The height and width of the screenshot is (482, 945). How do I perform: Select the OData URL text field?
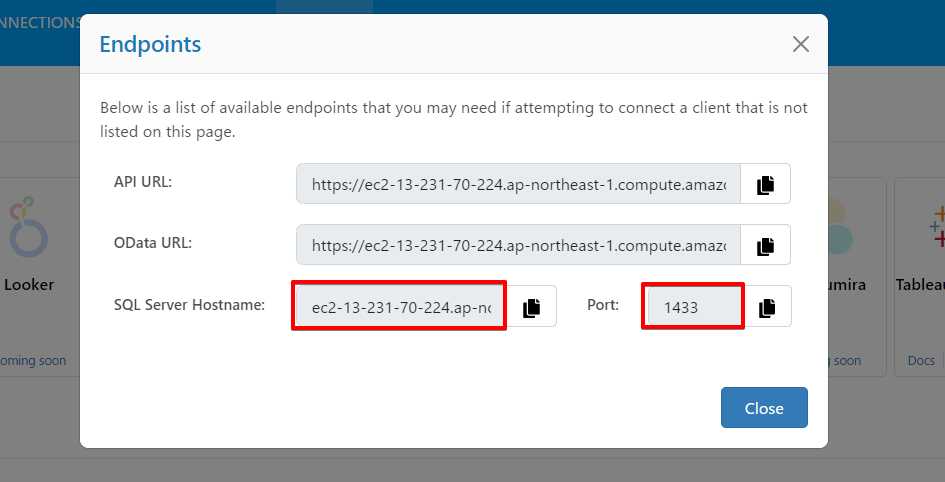click(x=518, y=245)
